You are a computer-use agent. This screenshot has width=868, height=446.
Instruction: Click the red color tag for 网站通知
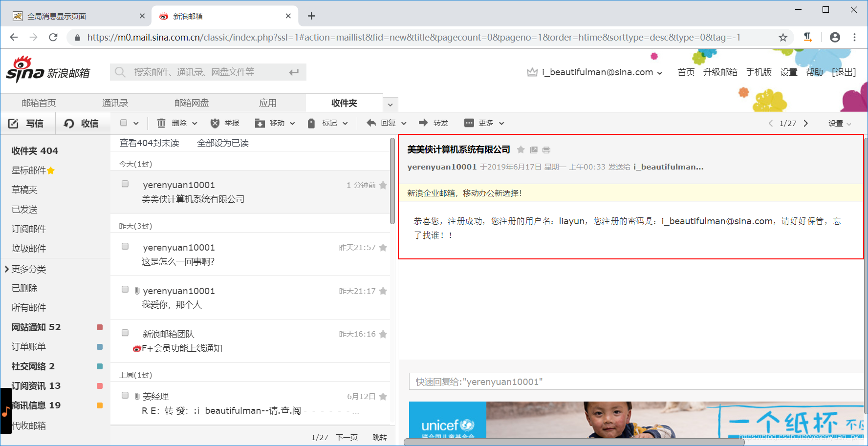point(100,327)
